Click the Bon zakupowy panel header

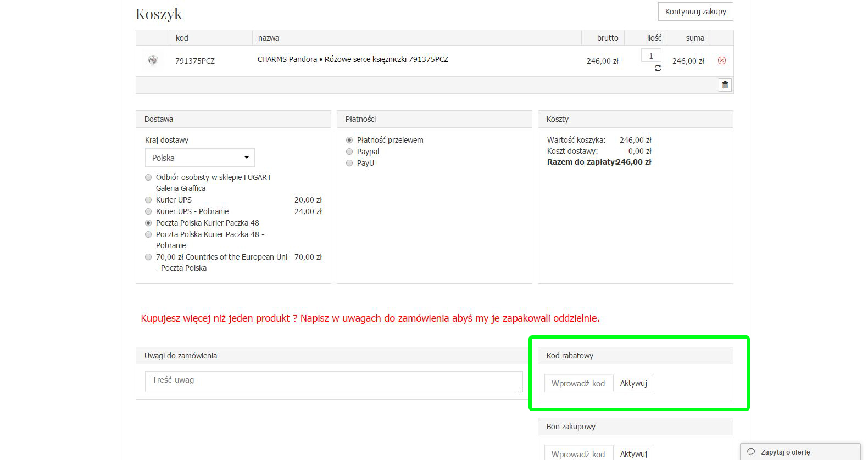pos(636,427)
